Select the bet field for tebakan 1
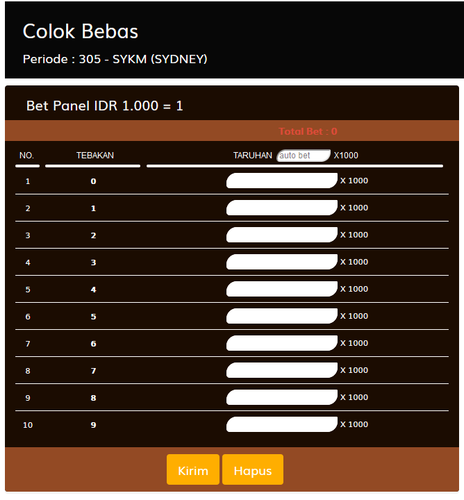The width and height of the screenshot is (464, 500). point(282,208)
